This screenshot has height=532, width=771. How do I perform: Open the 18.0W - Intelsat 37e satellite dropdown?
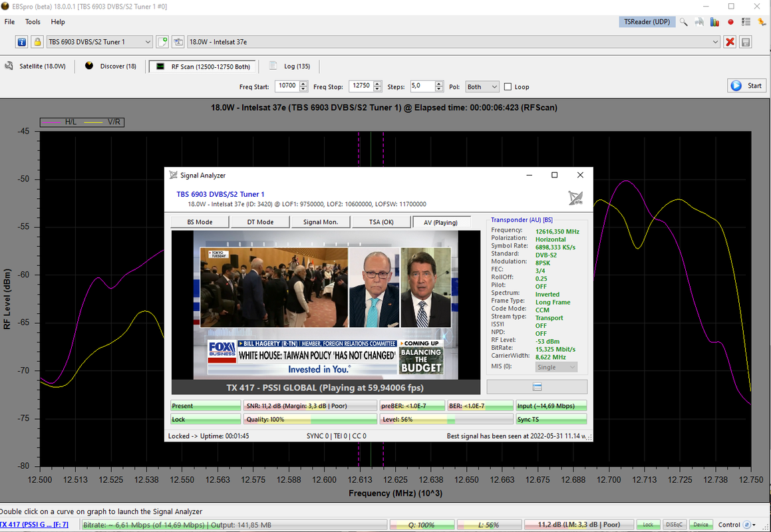pos(454,42)
